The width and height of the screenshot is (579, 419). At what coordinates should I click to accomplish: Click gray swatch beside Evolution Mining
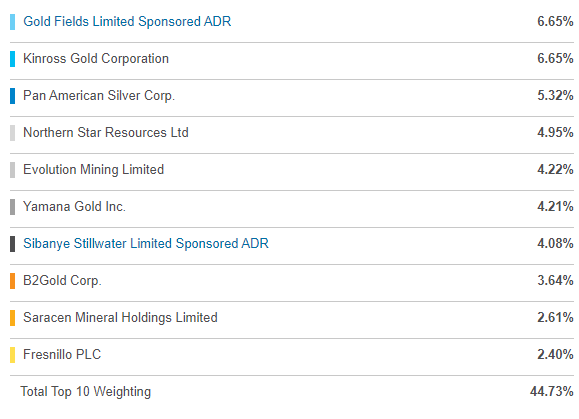[13, 170]
